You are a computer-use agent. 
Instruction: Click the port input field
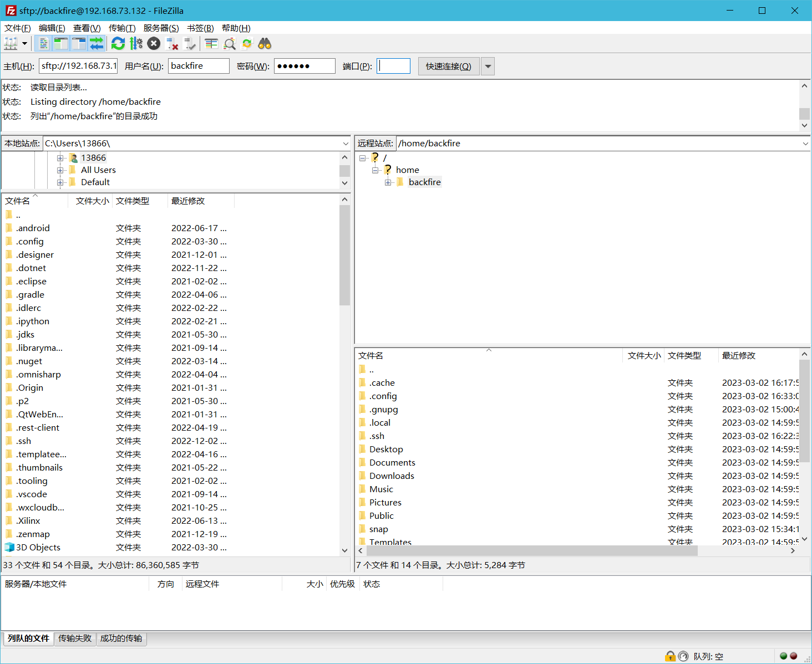point(393,66)
